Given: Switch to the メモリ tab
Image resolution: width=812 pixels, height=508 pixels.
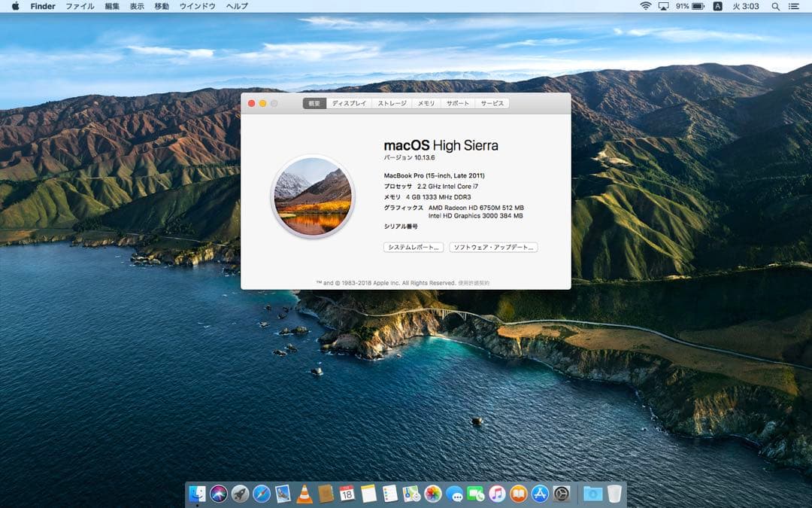Looking at the screenshot, I should point(426,104).
